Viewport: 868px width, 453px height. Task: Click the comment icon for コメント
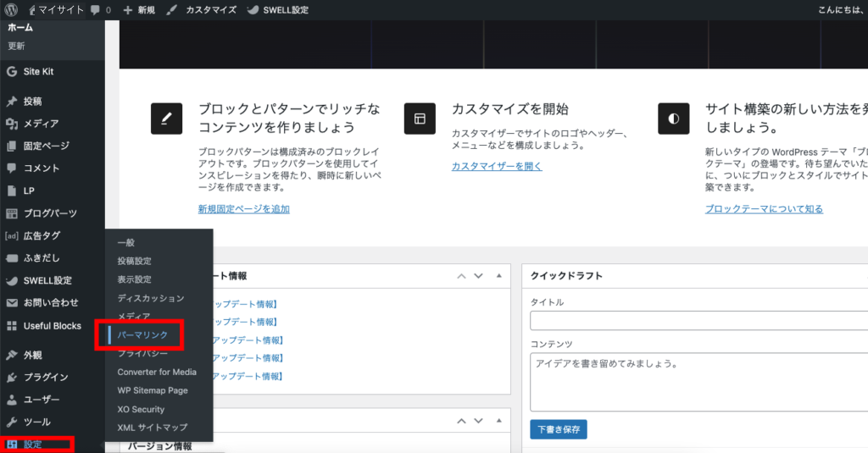pos(12,168)
